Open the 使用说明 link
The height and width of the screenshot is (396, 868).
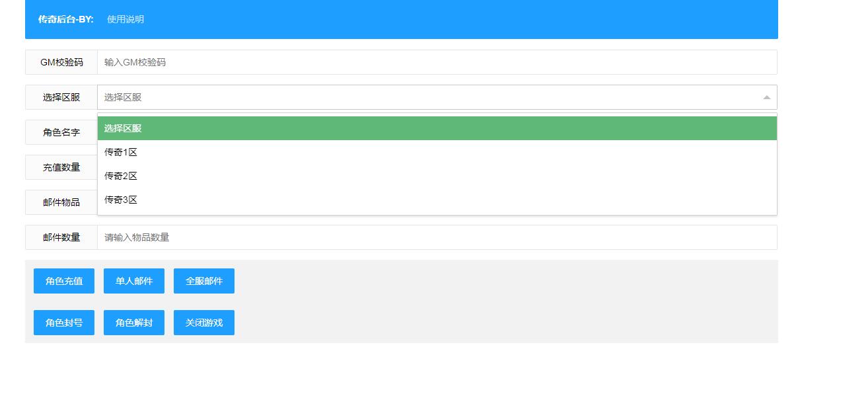[126, 19]
